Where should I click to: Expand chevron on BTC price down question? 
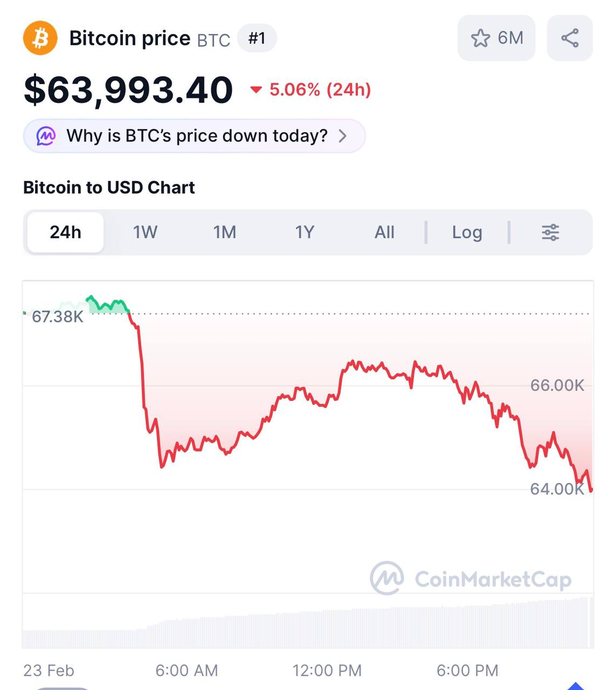(x=343, y=136)
